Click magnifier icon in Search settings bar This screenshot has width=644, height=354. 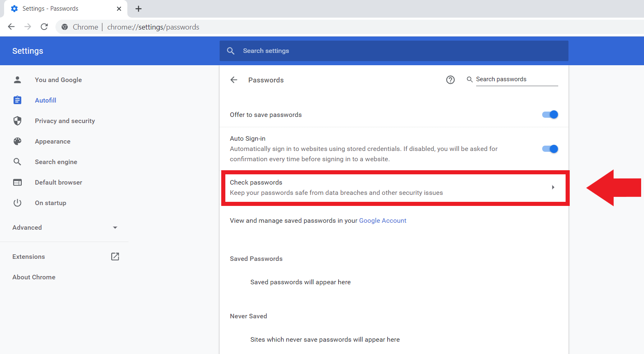pos(231,51)
